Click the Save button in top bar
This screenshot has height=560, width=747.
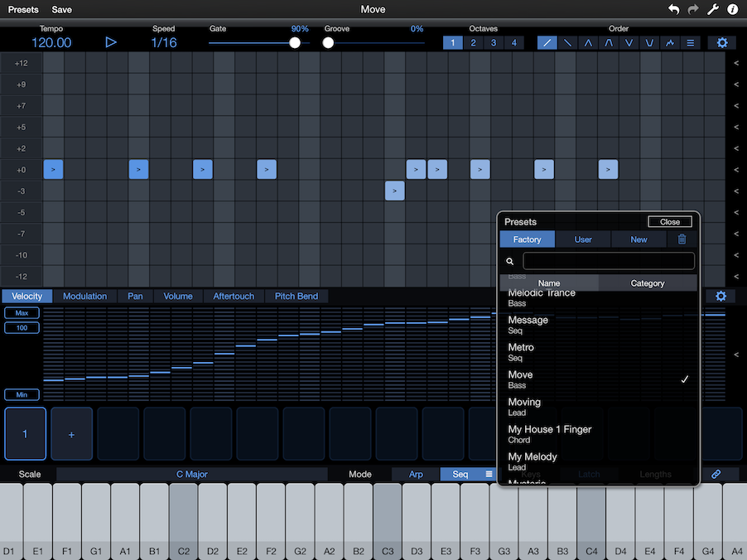[61, 10]
